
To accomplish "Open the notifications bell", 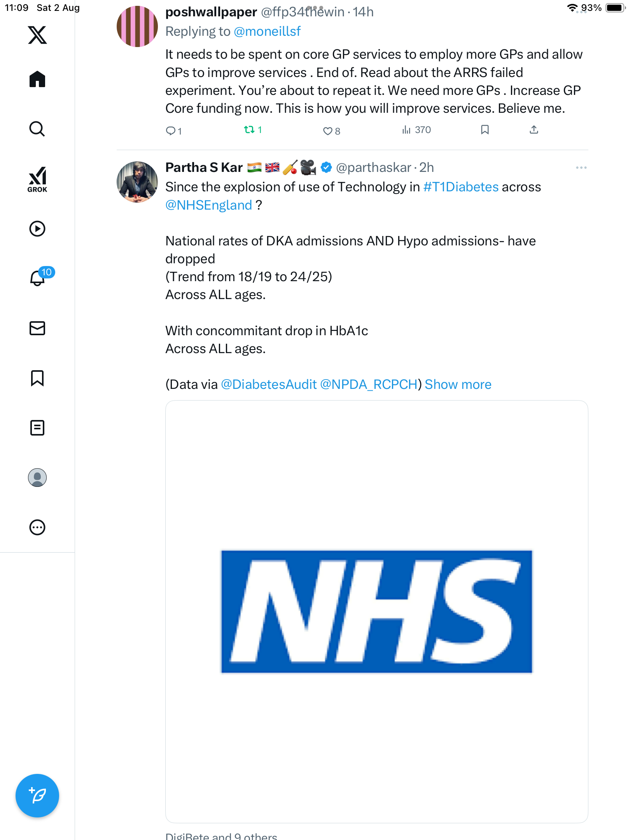I will click(x=38, y=278).
